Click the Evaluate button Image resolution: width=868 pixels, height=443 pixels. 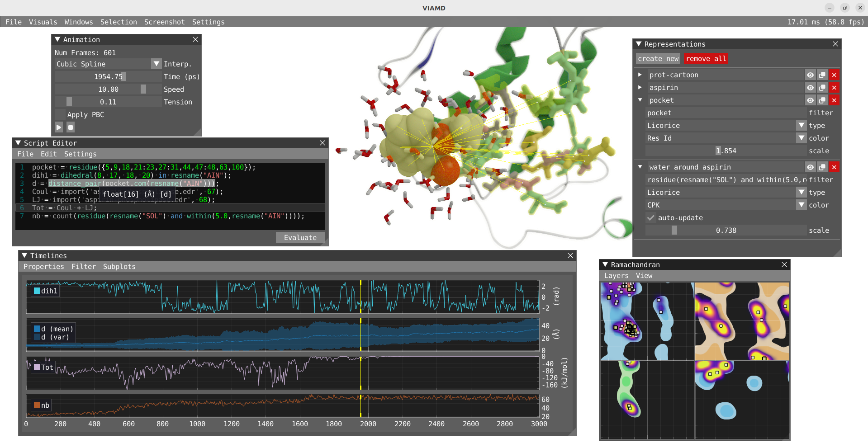(x=300, y=238)
